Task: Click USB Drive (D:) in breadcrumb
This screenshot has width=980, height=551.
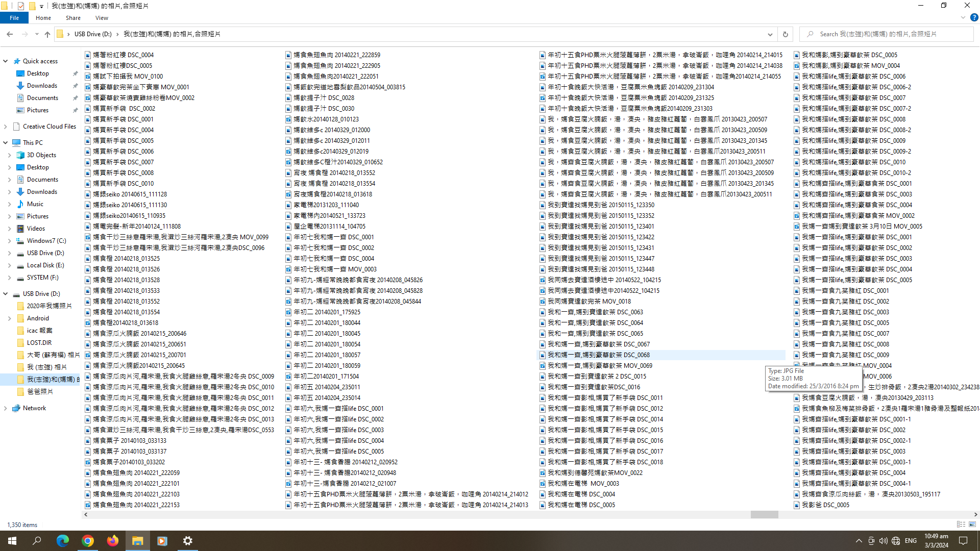Action: click(92, 34)
